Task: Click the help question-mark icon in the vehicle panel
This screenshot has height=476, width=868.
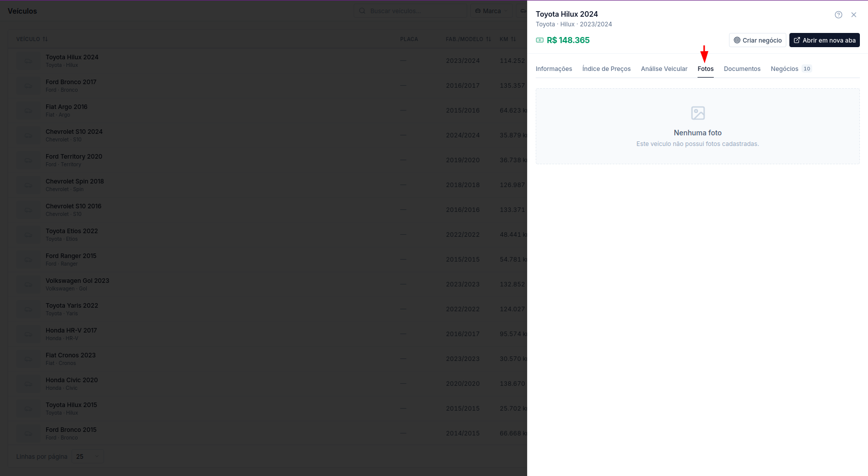Action: (839, 15)
